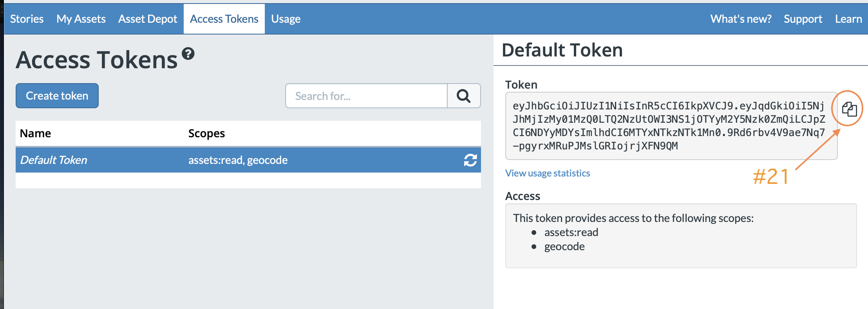The image size is (868, 309).
Task: Open the Stories tab
Action: [x=27, y=19]
